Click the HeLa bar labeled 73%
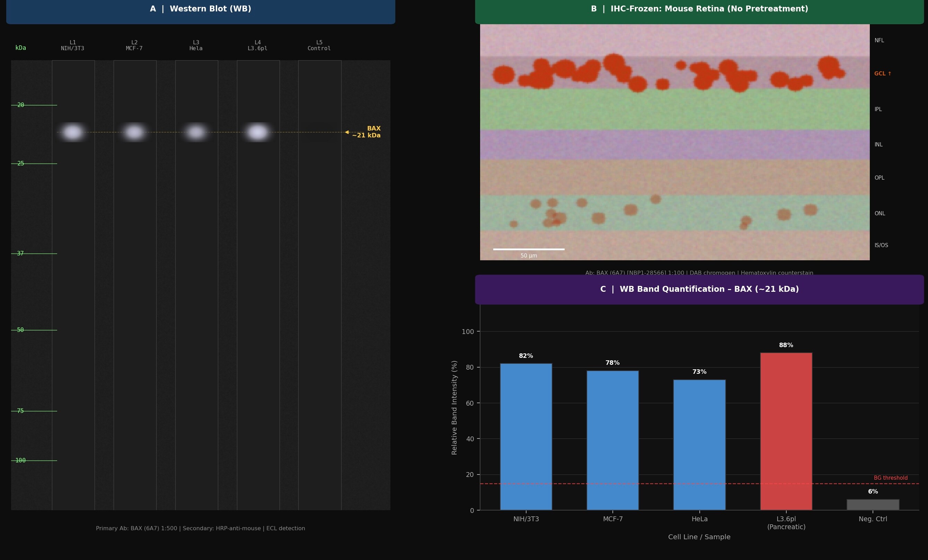The image size is (928, 560). [699, 445]
